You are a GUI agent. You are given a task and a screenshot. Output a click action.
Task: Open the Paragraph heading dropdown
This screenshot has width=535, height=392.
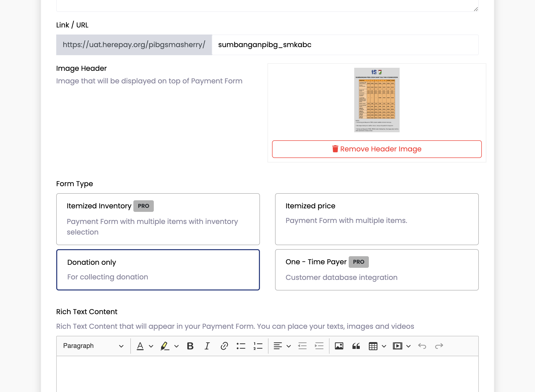pos(93,346)
